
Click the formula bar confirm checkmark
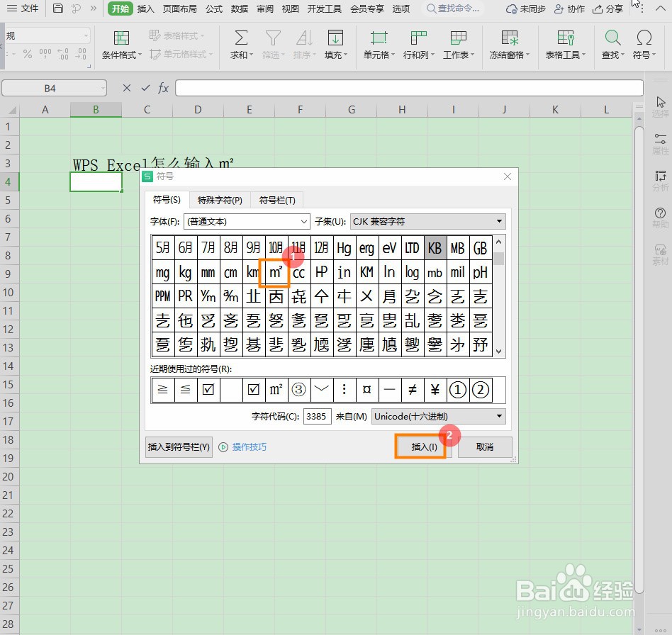[x=146, y=88]
